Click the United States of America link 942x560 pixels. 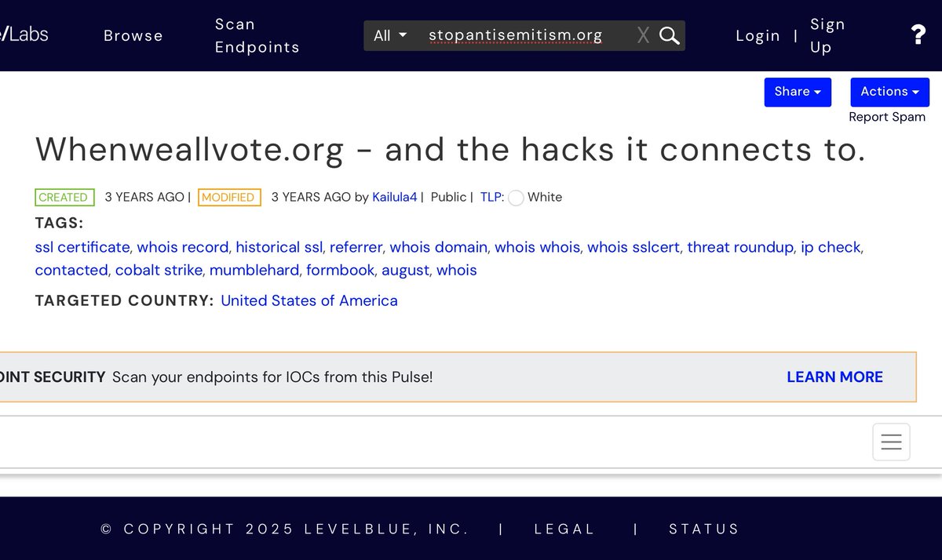309,300
